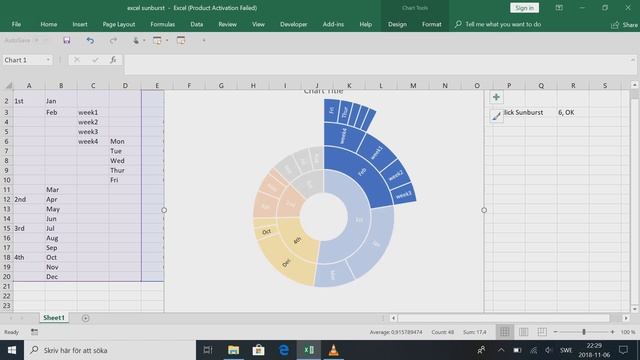Click the touch/mouse mode icon
This screenshot has height=360, width=640.
136,40
